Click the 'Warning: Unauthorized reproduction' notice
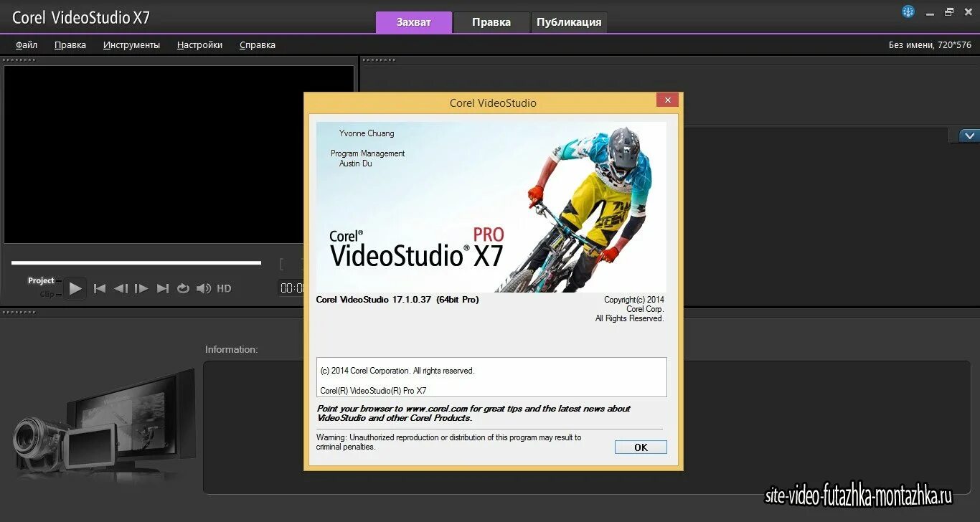 point(449,442)
